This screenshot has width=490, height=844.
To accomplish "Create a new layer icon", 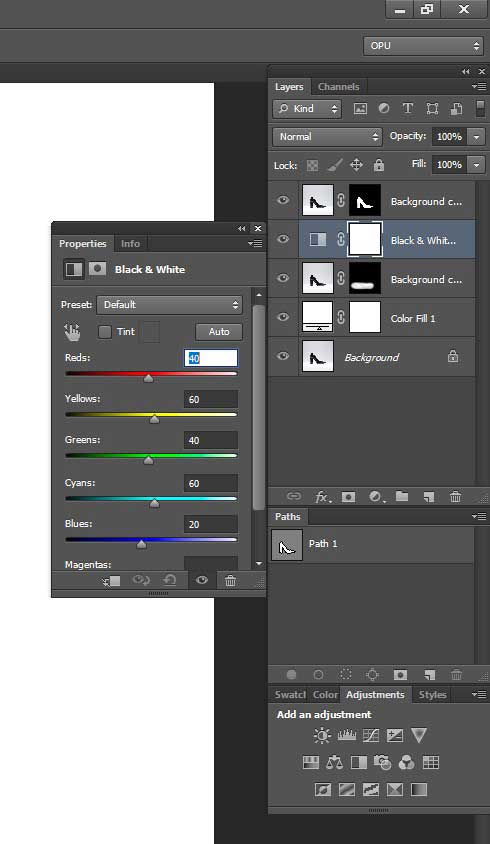I will (429, 497).
